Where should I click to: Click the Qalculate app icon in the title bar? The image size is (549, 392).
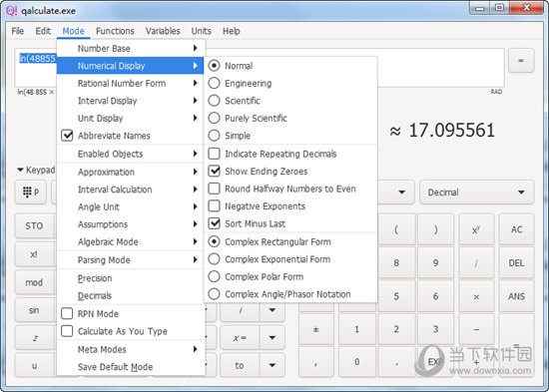pyautogui.click(x=12, y=11)
